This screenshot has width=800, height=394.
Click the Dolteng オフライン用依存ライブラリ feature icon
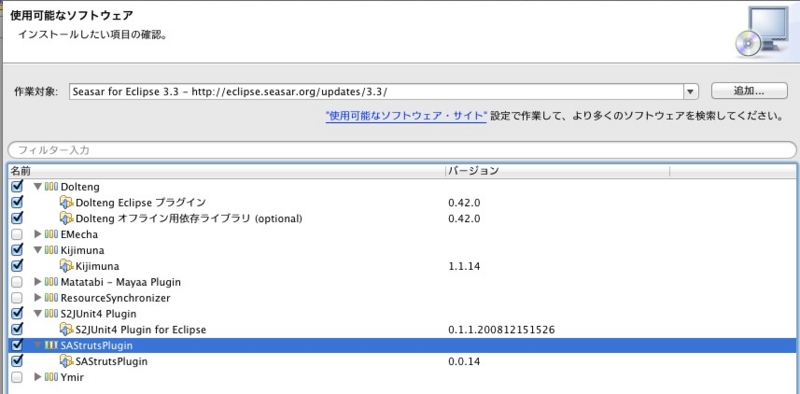click(66, 218)
